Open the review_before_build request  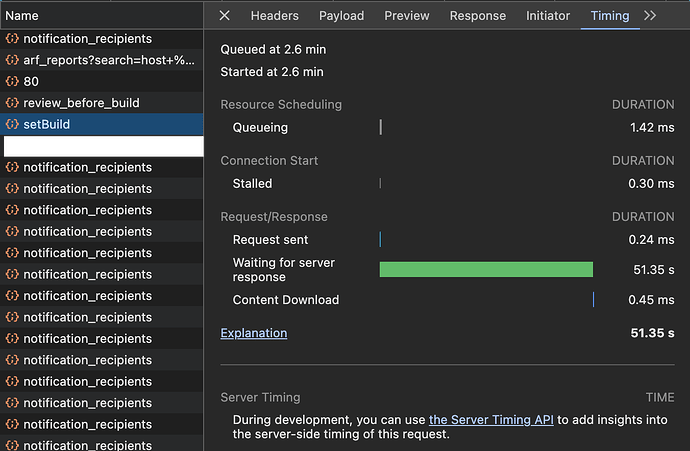click(102, 103)
